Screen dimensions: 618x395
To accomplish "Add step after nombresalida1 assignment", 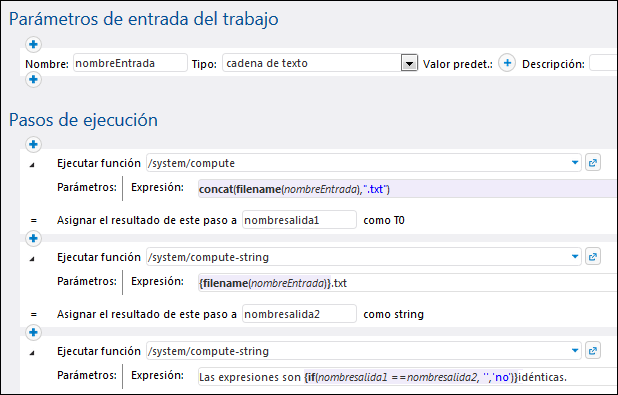I will 34,238.
